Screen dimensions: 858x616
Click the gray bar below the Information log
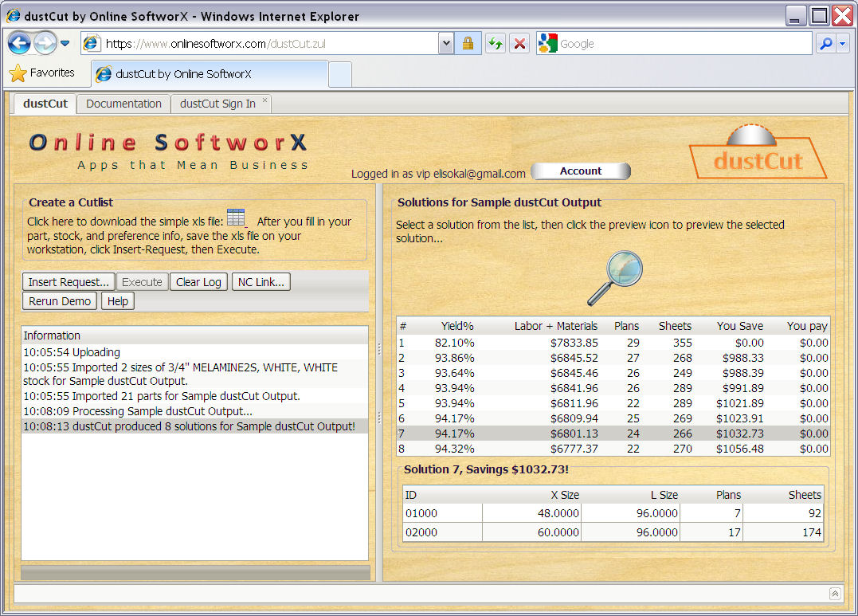195,573
